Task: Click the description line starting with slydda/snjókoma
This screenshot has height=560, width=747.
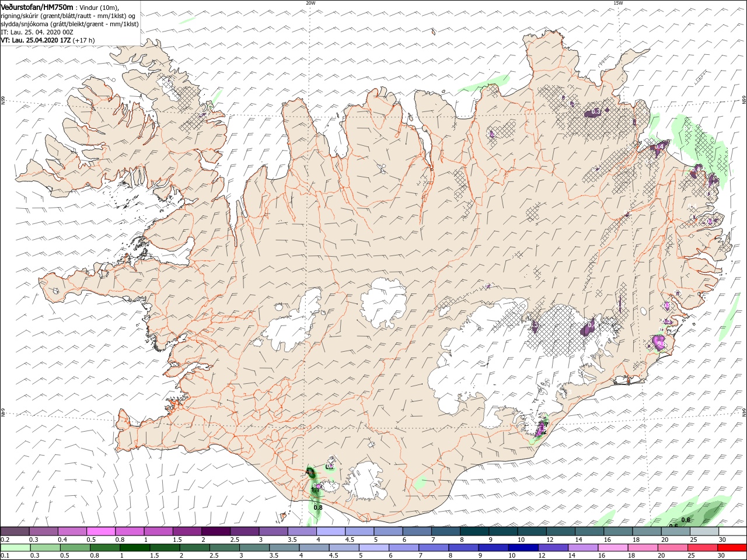Action: [69, 24]
